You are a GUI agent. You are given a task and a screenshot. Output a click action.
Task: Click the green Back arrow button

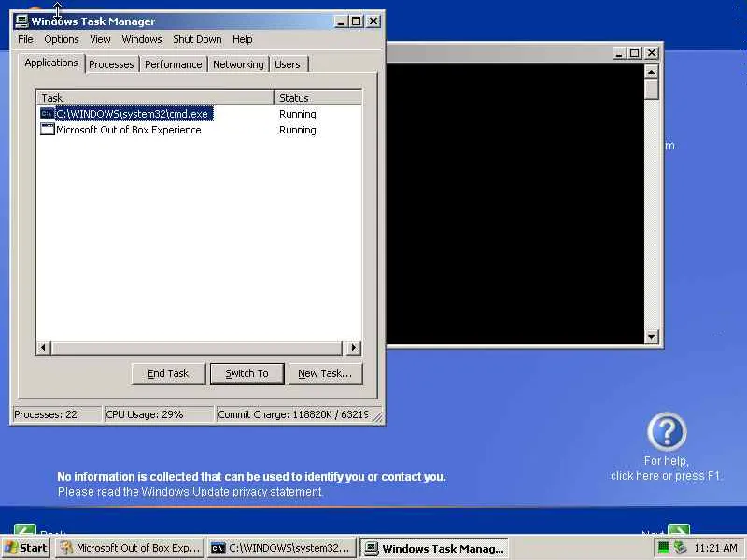(x=25, y=528)
